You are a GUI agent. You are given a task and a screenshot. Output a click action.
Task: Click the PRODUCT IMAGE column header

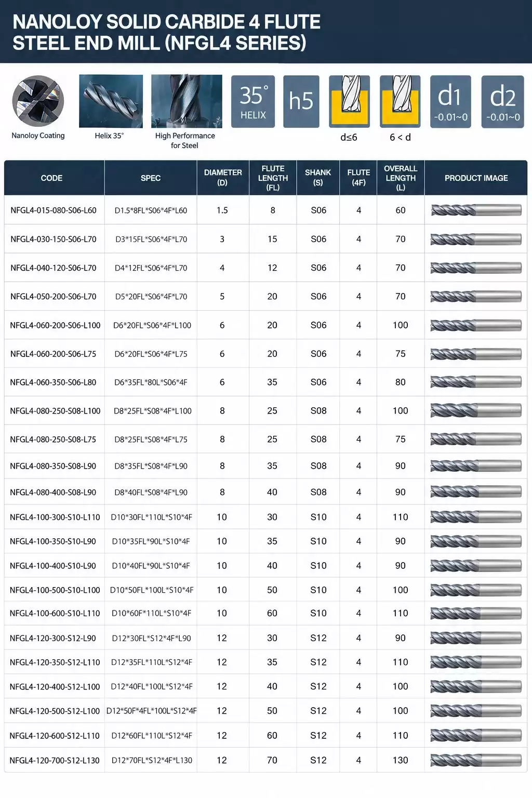click(476, 178)
